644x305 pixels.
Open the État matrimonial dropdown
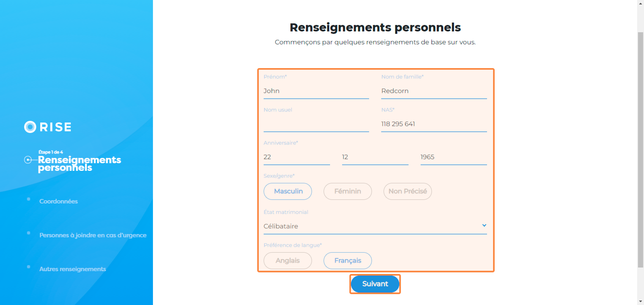point(375,226)
